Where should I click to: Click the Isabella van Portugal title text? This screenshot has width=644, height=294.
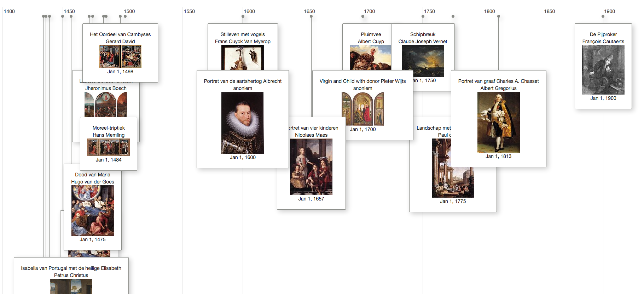pyautogui.click(x=71, y=268)
